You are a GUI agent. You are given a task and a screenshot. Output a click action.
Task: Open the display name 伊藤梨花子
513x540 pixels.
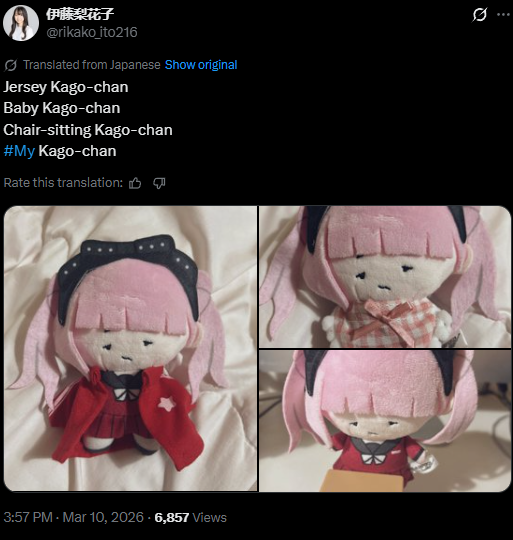80,14
